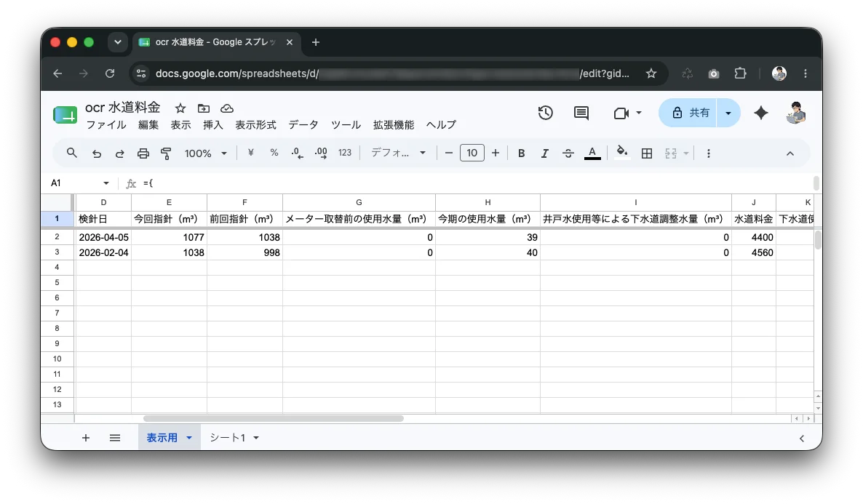Decrease font size with minus
Viewport: 863px width, 504px height.
(x=448, y=153)
